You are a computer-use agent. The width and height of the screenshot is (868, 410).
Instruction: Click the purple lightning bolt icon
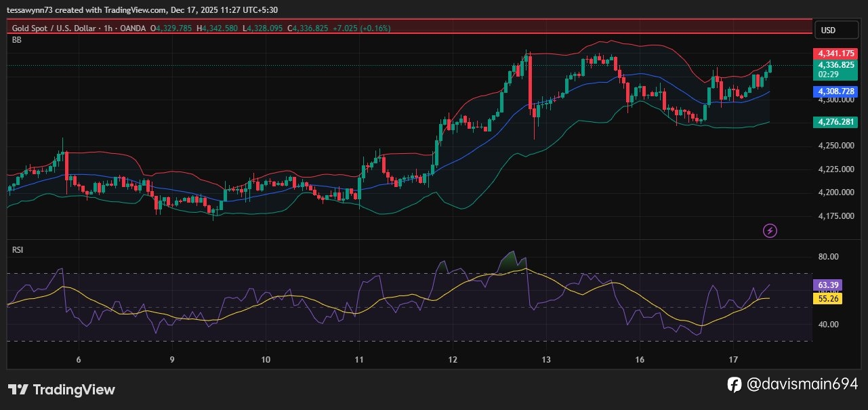point(770,231)
